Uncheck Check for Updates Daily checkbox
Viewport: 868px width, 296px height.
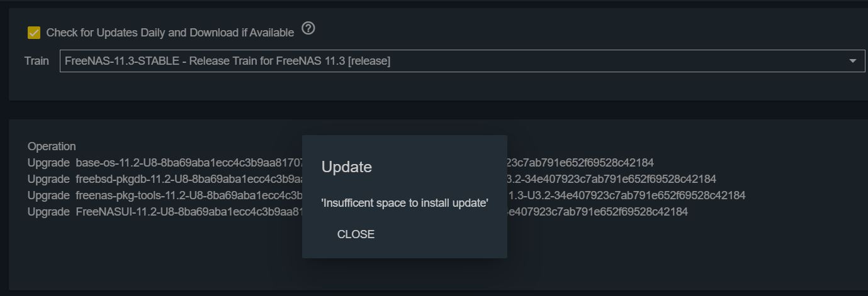(34, 33)
